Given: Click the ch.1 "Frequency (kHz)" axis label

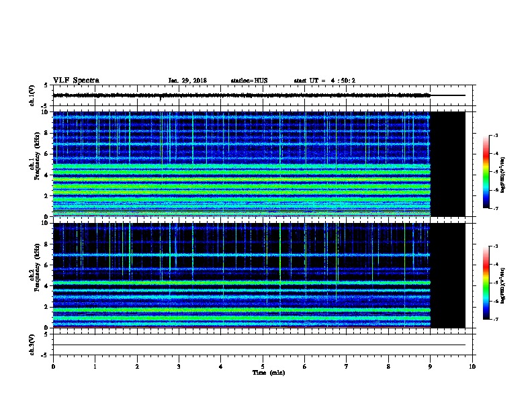Looking at the screenshot, I should 37,156.
